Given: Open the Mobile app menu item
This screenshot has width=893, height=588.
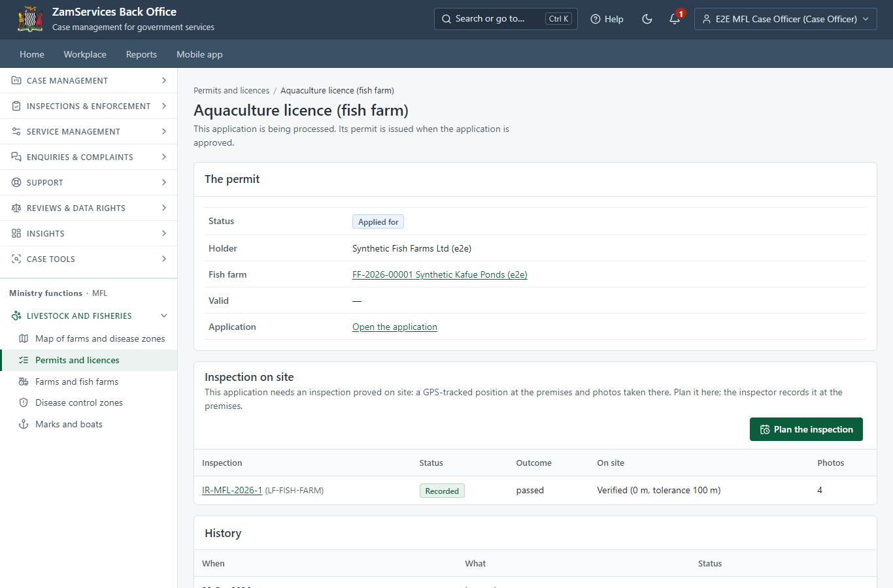Looking at the screenshot, I should tap(199, 54).
